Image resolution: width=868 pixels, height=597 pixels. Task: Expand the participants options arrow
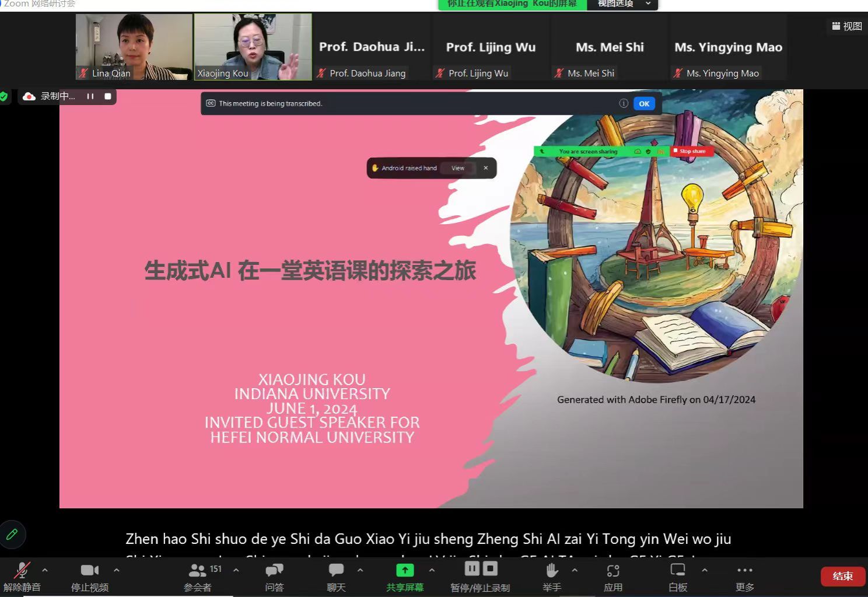[236, 570]
